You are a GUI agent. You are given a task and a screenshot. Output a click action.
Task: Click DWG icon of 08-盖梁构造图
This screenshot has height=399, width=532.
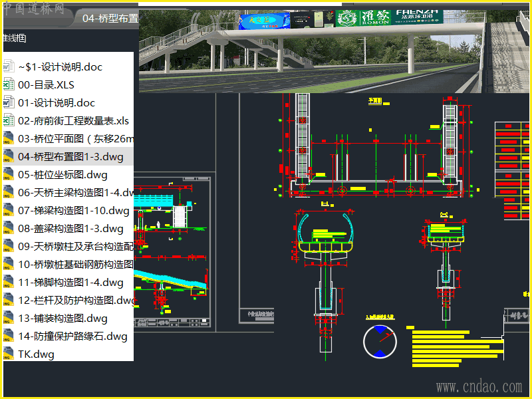click(x=9, y=228)
